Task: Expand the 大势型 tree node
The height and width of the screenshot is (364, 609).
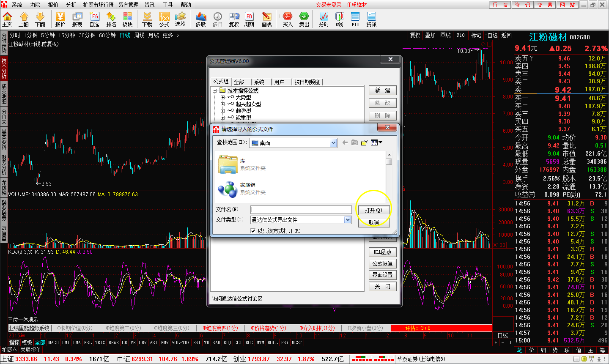Action: coord(222,97)
